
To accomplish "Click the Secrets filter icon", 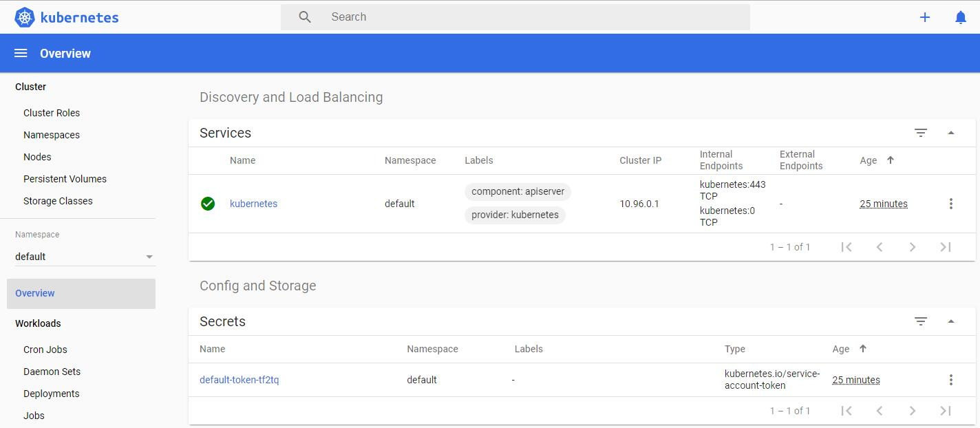I will coord(921,321).
